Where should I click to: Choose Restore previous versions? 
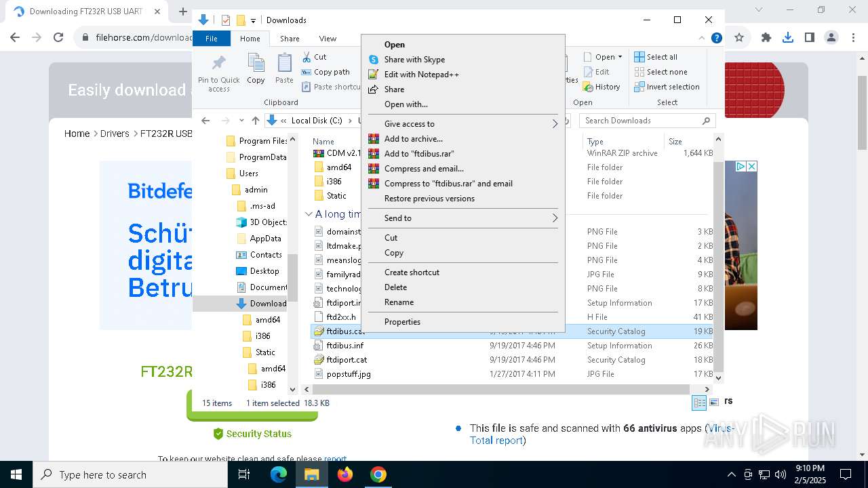[463, 199]
